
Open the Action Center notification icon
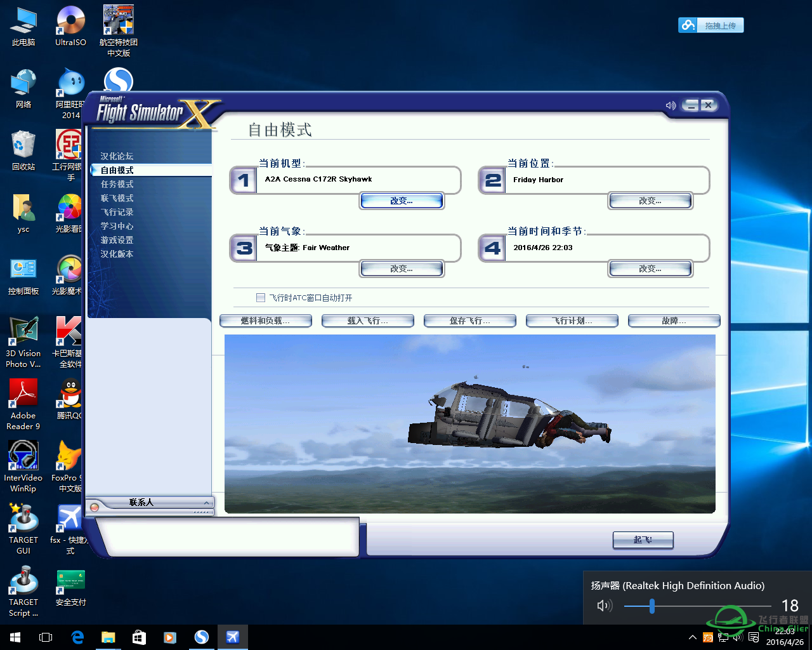[754, 637]
